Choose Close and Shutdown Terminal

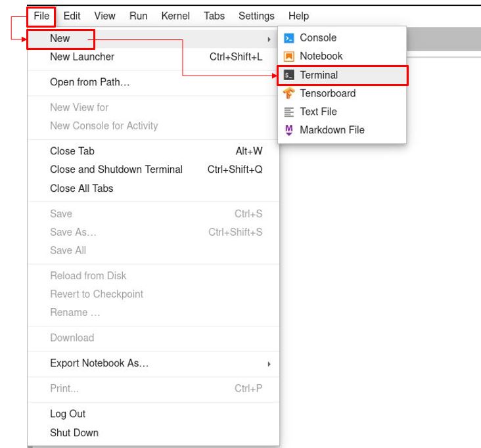tap(116, 169)
